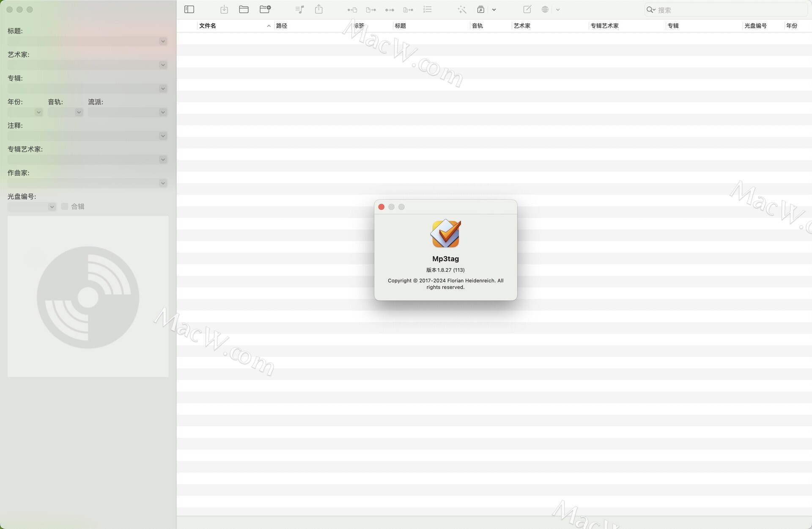Tick the 合辑 compilation checkbox
812x529 pixels.
click(x=65, y=207)
